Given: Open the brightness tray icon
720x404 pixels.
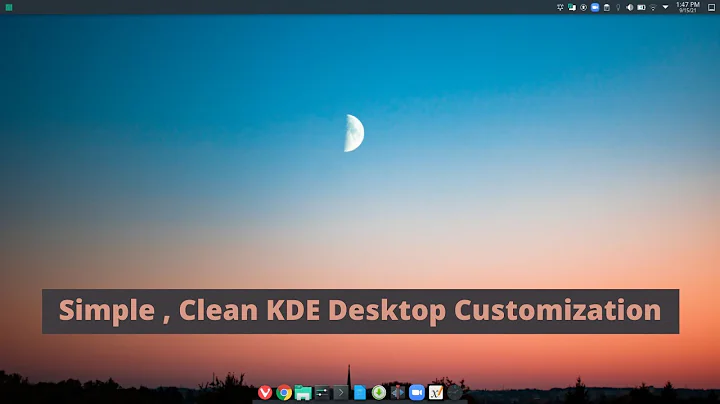Looking at the screenshot, I should pos(560,7).
